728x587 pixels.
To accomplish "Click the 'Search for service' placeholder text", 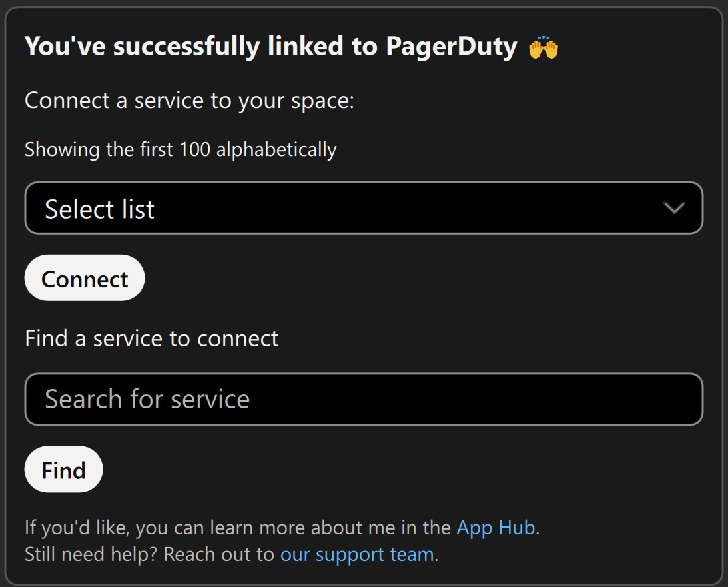I will [x=147, y=399].
